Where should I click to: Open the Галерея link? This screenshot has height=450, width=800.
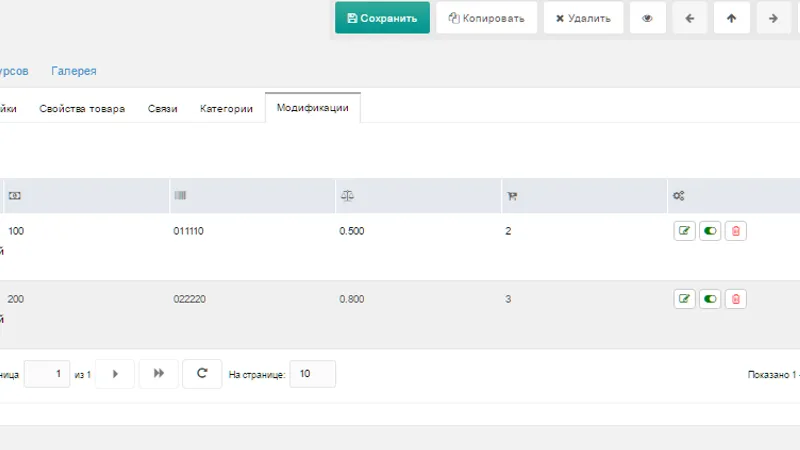tap(73, 71)
